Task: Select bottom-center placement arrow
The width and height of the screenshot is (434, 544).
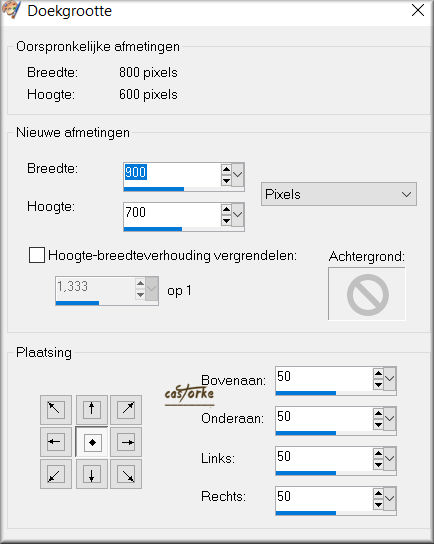Action: point(92,474)
